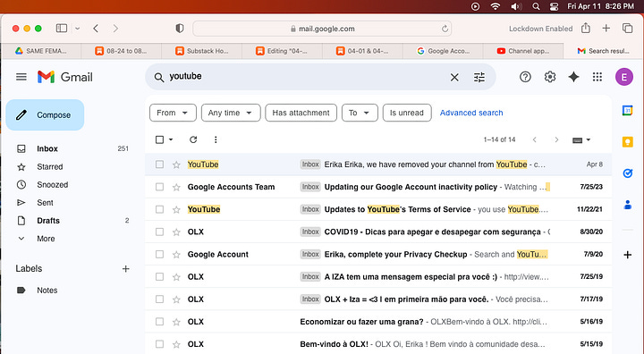Viewport: 644px width, 354px height.
Task: Go to the newer results arrow
Action: pyautogui.click(x=534, y=139)
